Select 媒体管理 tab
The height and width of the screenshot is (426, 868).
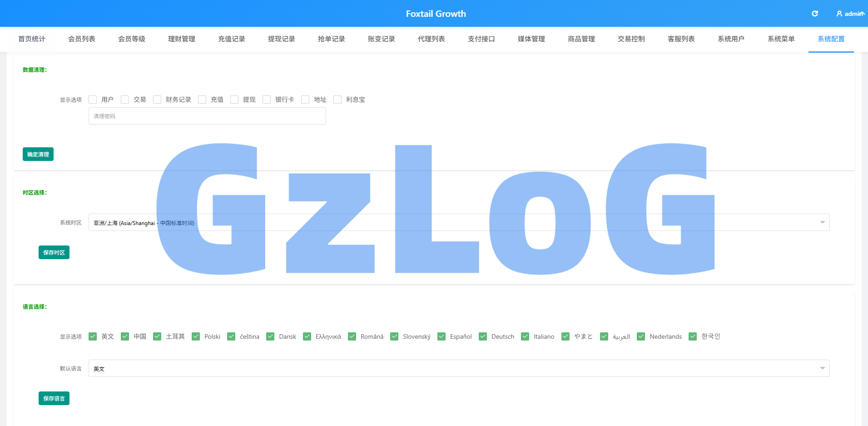coord(531,39)
